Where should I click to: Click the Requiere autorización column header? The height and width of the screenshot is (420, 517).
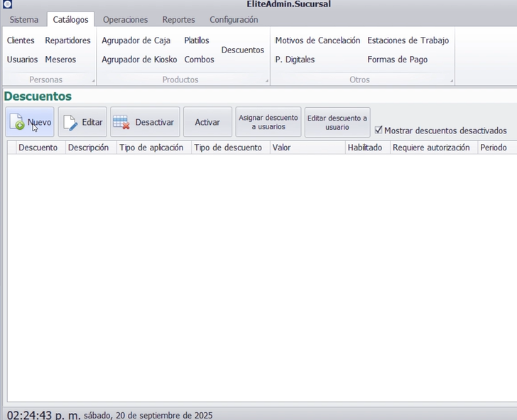click(x=431, y=148)
